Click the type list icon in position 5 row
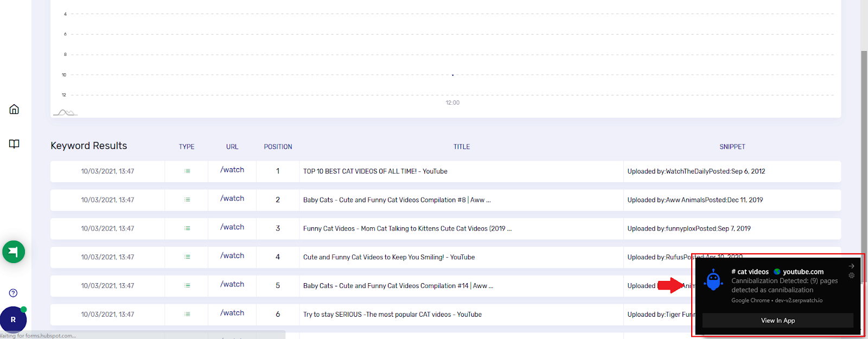Viewport: 868px width, 339px height. pyautogui.click(x=187, y=285)
